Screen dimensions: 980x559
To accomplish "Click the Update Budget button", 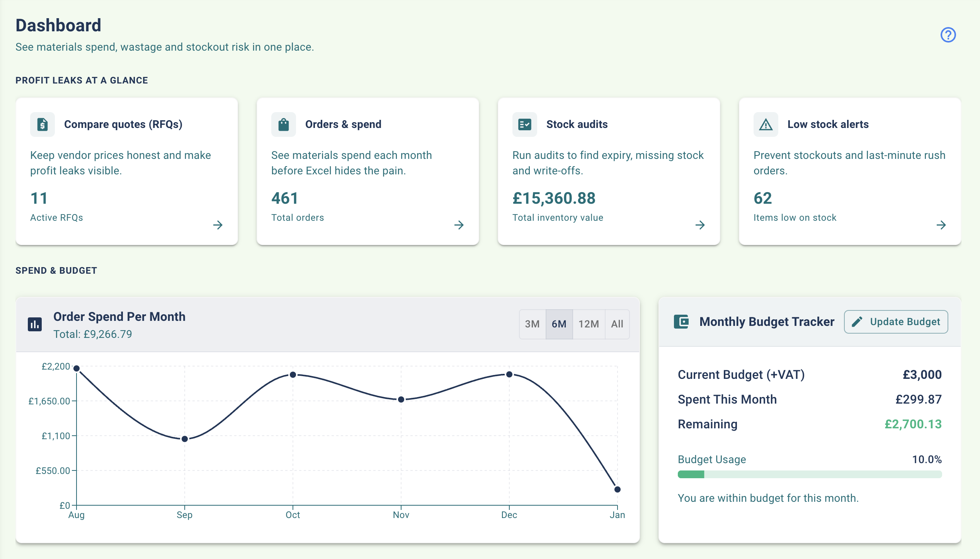I will [896, 321].
